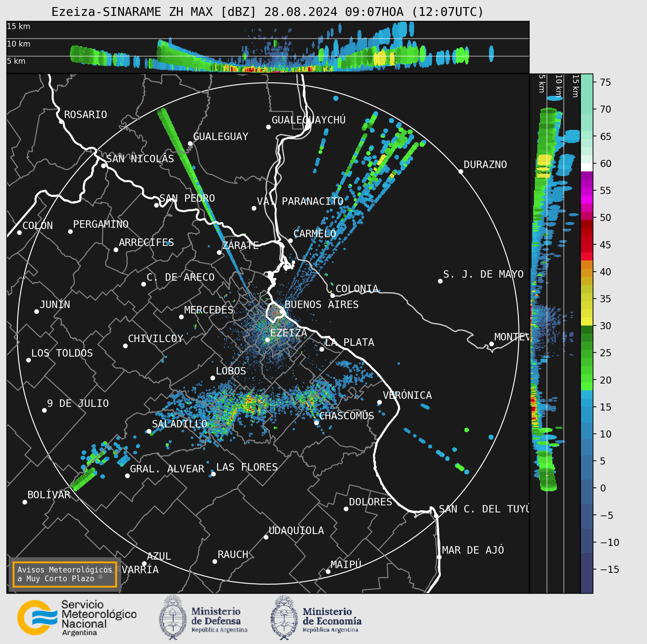Click the SAN C. DEL TUYÚ label
This screenshot has height=644, width=647.
(484, 509)
